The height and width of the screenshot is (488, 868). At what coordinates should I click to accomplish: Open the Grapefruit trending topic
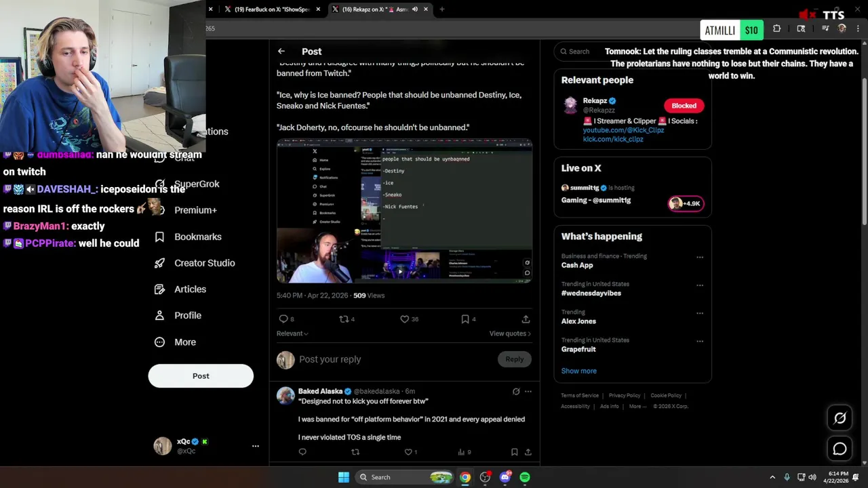click(x=578, y=350)
